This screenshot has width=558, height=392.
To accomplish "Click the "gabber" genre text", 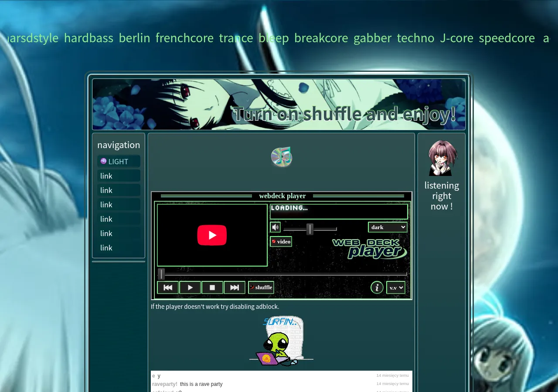I will (372, 38).
